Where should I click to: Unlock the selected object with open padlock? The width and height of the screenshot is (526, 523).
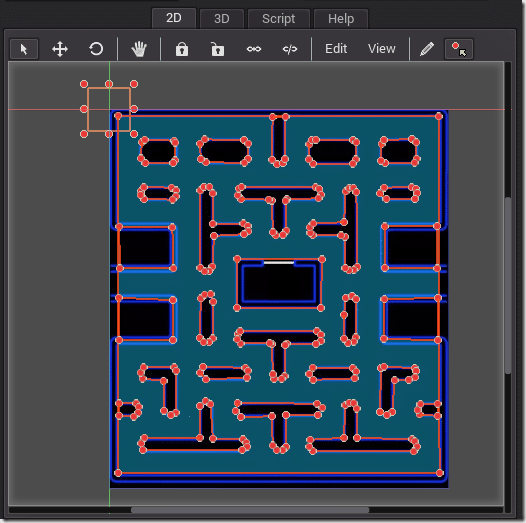click(x=218, y=49)
